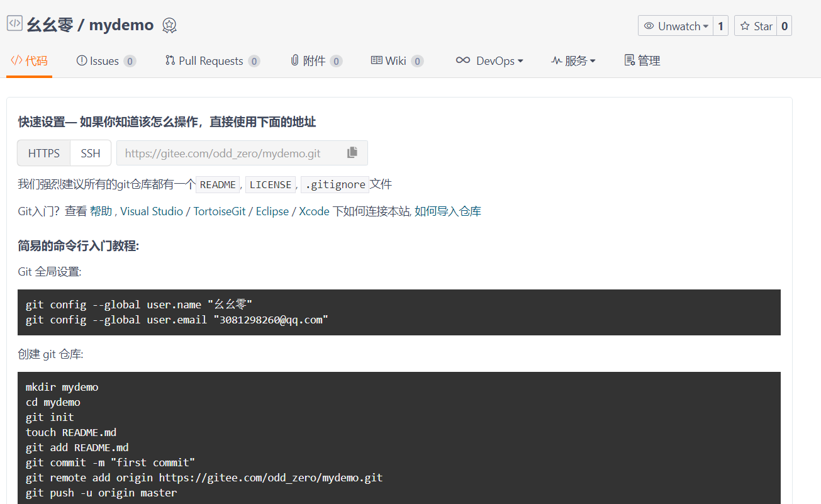Switch the clone protocol to SSH
821x504 pixels.
pos(90,152)
